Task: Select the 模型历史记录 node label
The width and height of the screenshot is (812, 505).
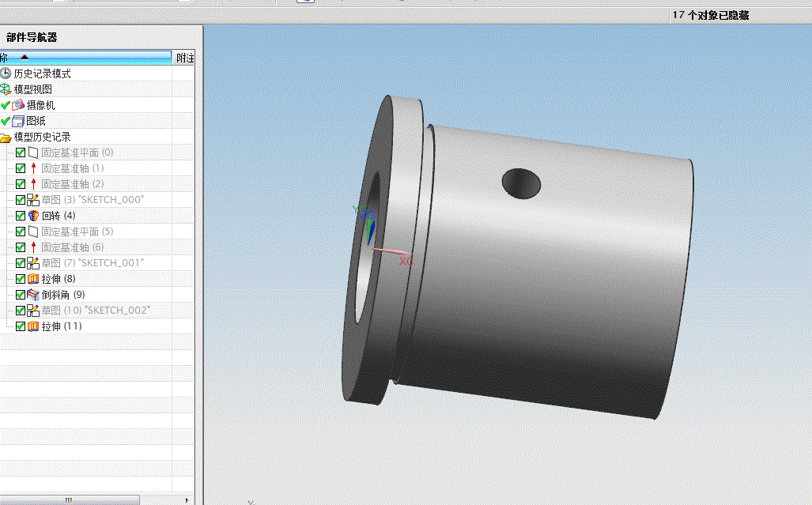Action: coord(43,137)
